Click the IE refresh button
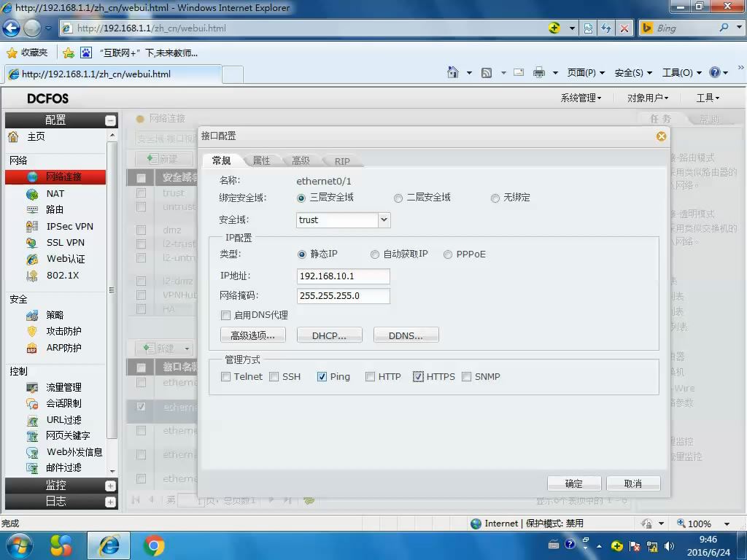Image resolution: width=747 pixels, height=560 pixels. click(606, 28)
